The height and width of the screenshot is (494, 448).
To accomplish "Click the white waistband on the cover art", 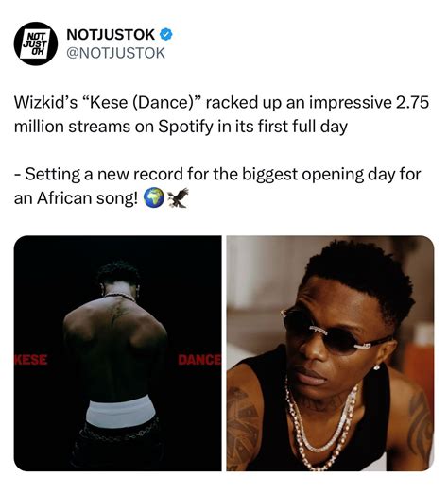I will click(x=119, y=412).
